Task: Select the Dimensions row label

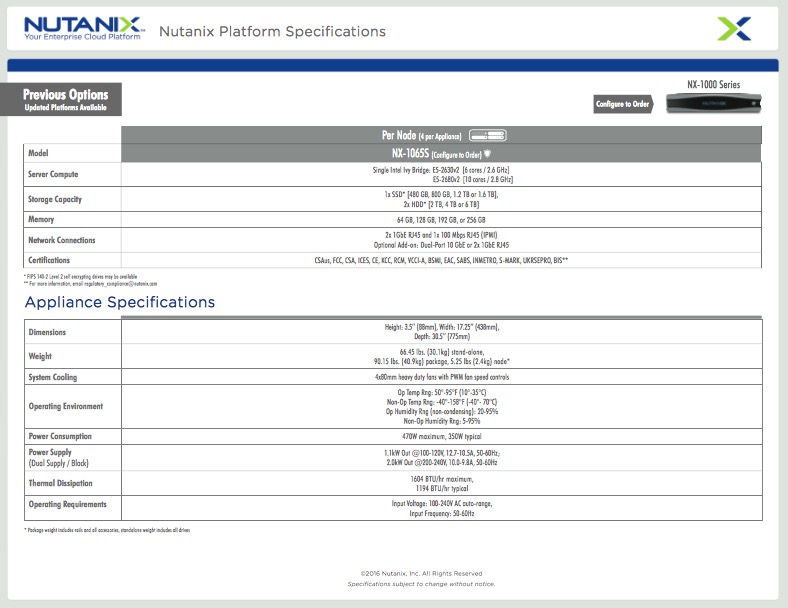Action: (48, 332)
